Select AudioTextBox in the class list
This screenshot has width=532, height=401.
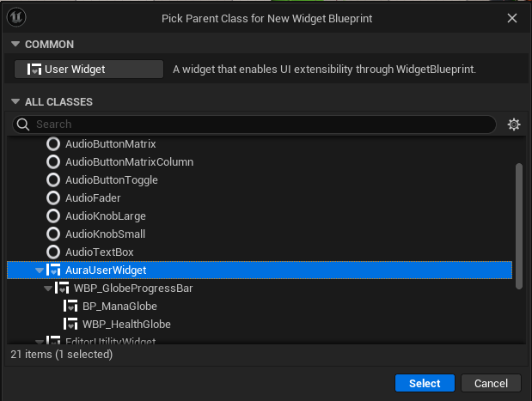[x=100, y=252]
